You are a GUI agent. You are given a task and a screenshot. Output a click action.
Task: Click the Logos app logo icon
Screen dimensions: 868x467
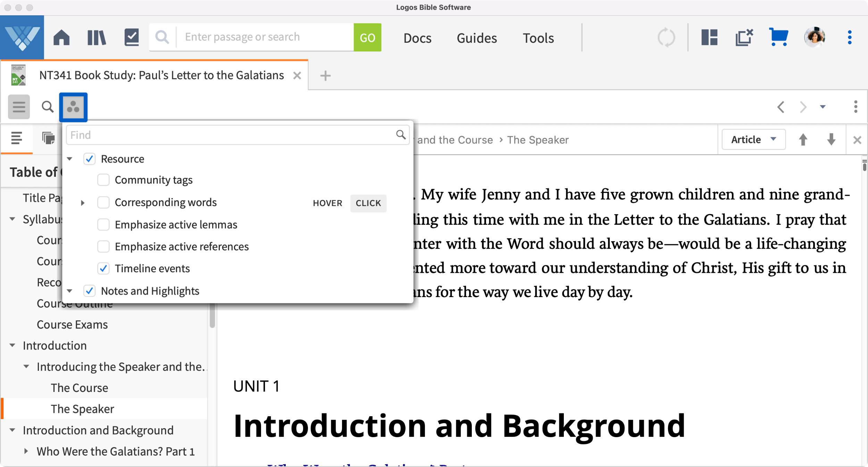click(22, 38)
